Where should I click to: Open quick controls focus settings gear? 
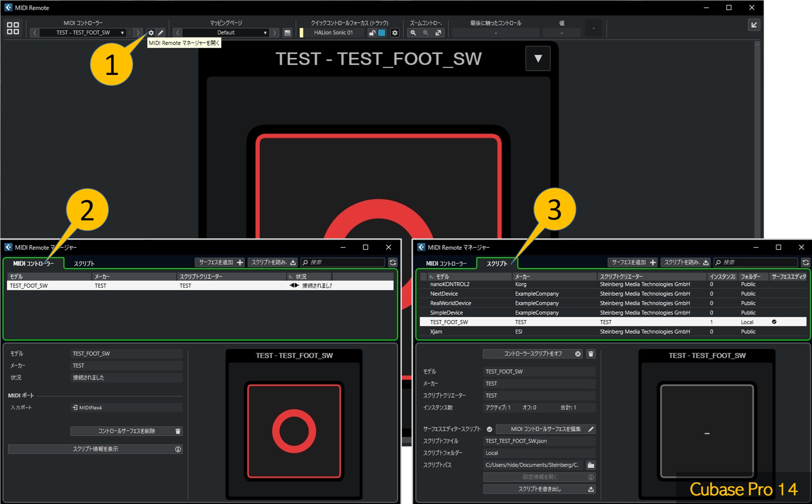(395, 33)
